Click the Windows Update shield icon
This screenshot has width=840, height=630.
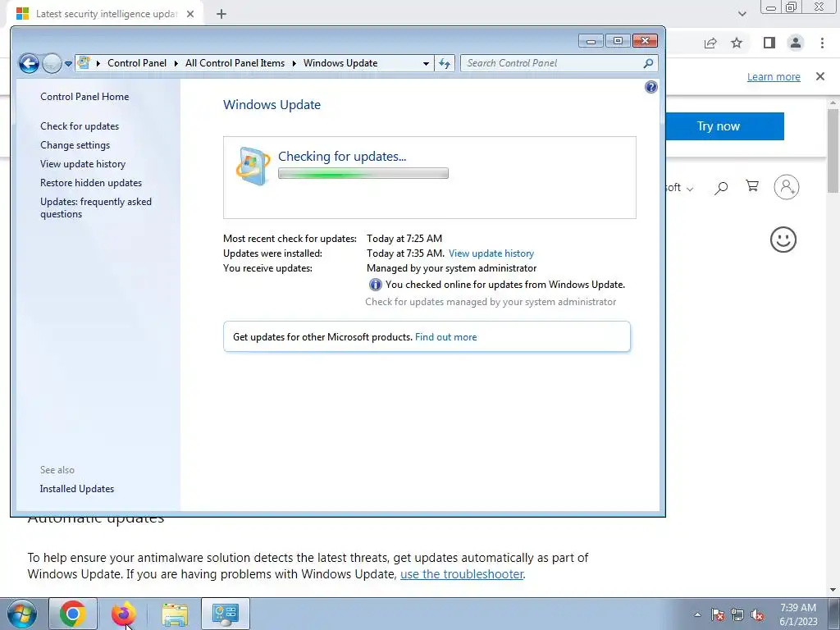253,166
